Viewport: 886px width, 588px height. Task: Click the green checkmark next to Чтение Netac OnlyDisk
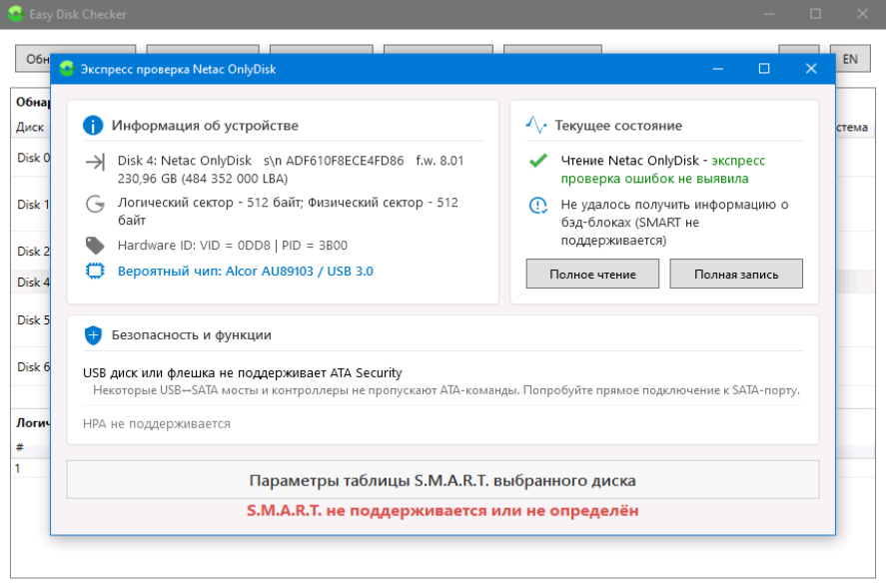[537, 161]
